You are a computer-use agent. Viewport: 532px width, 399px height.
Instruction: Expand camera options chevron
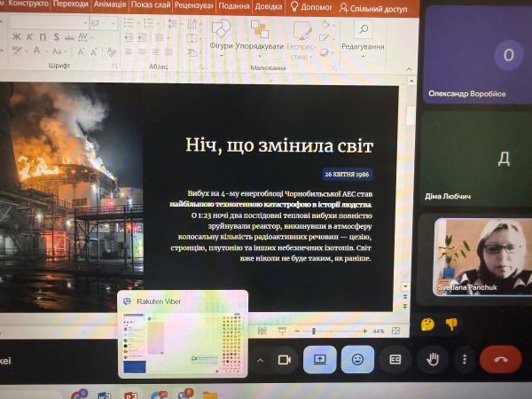(x=260, y=360)
